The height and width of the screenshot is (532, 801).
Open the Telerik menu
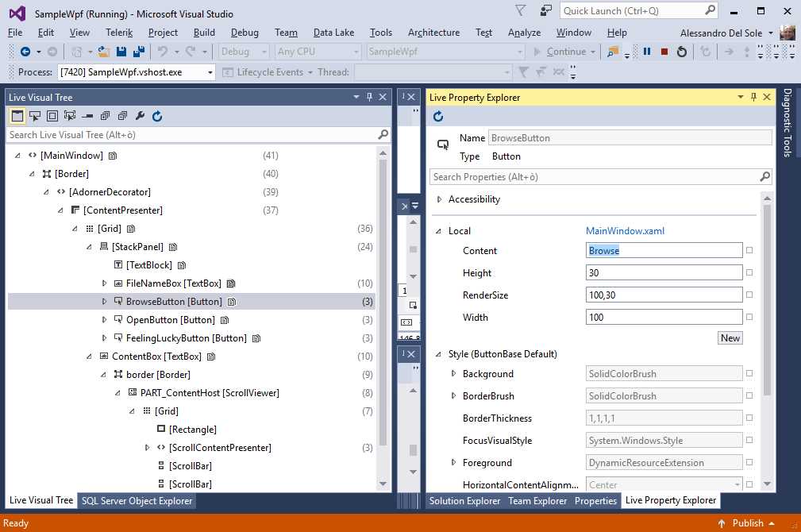[x=119, y=33]
